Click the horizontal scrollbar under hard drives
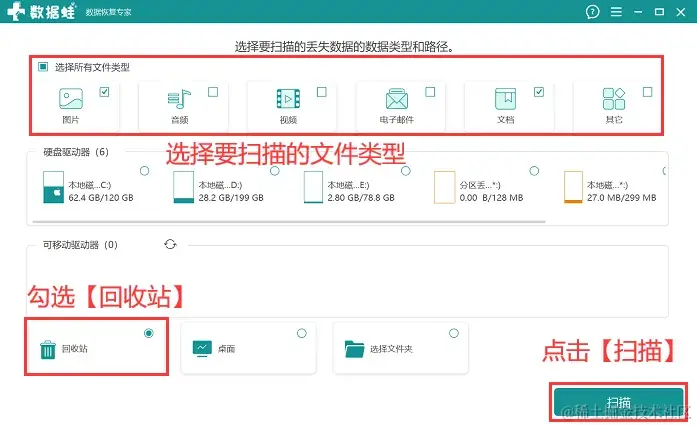 click(x=289, y=221)
